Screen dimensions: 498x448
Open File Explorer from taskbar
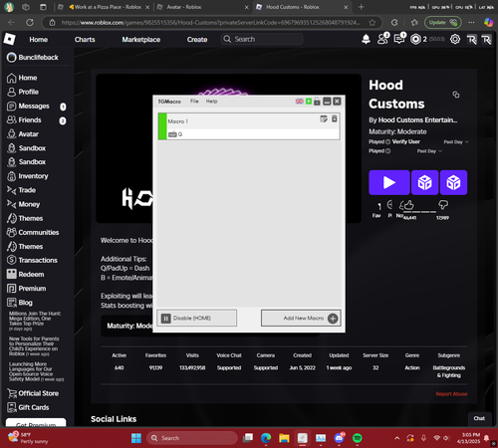tap(284, 438)
